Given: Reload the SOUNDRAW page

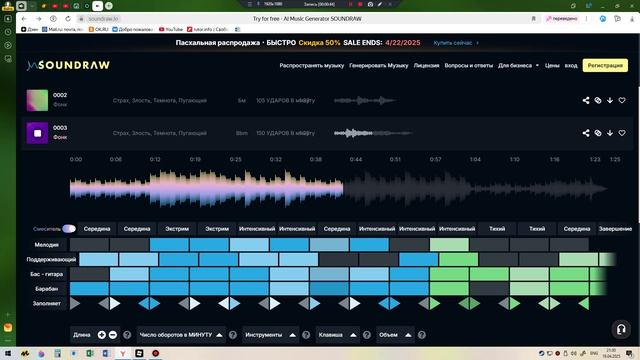Looking at the screenshot, I should coord(68,19).
